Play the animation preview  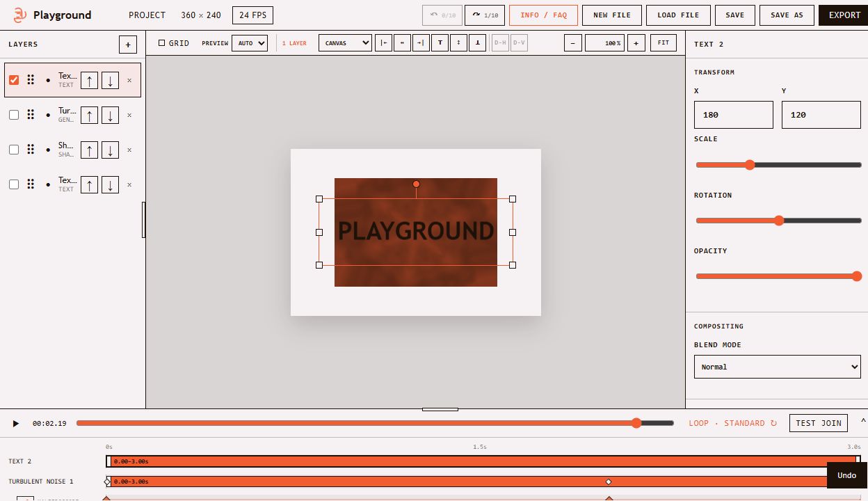pos(16,423)
